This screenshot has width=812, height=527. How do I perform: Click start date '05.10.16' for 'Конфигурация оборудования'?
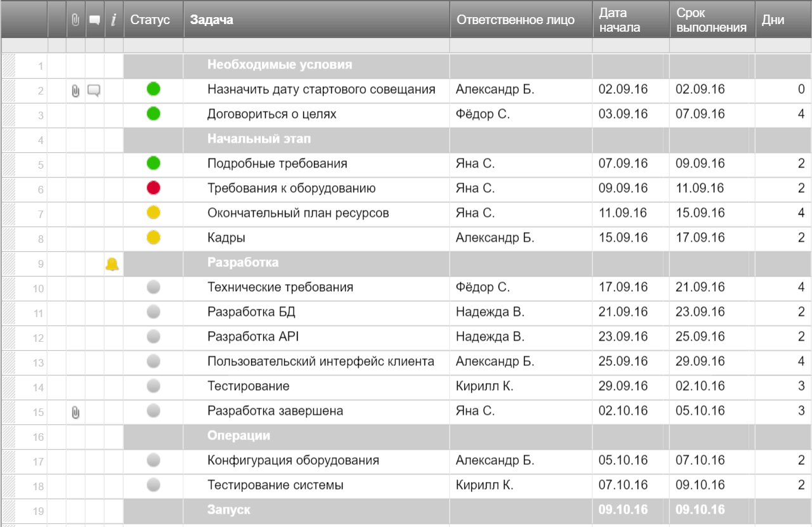623,460
